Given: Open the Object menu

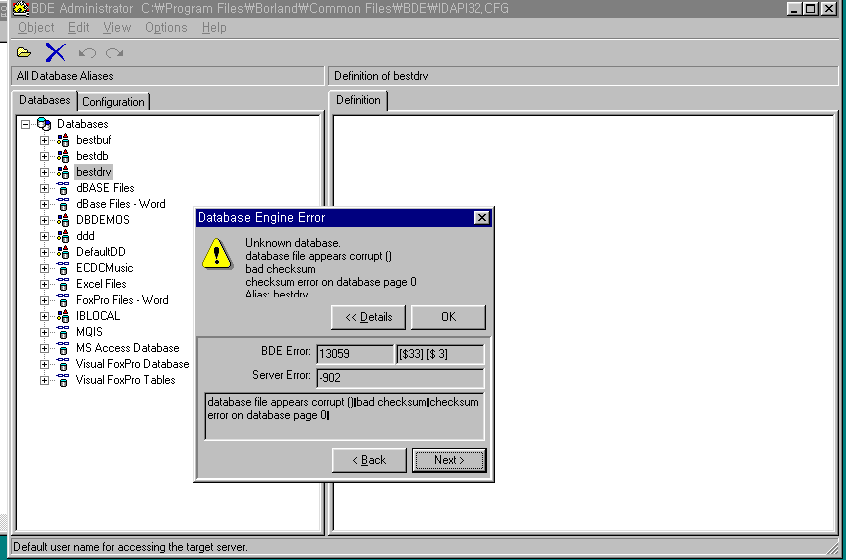Looking at the screenshot, I should point(36,28).
